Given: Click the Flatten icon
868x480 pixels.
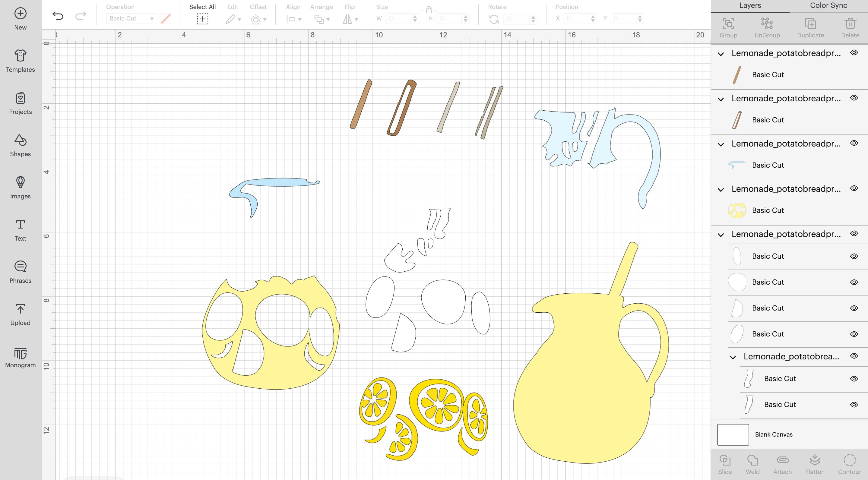Looking at the screenshot, I should (815, 463).
